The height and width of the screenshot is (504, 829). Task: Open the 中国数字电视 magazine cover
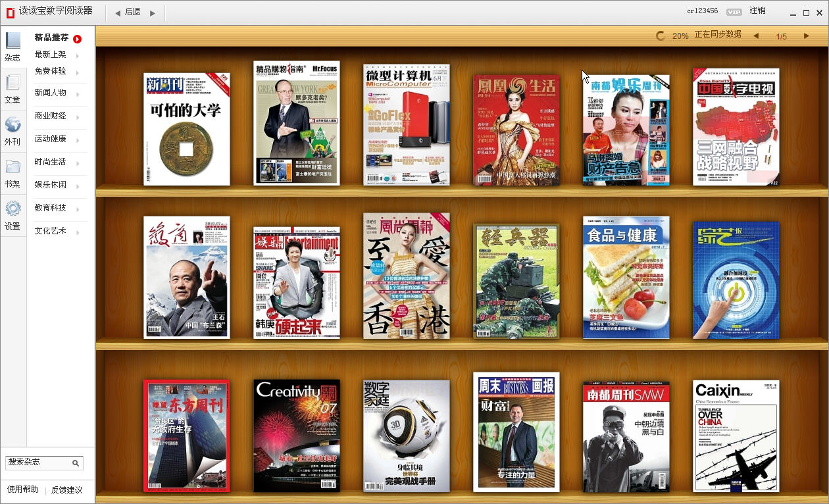click(736, 127)
